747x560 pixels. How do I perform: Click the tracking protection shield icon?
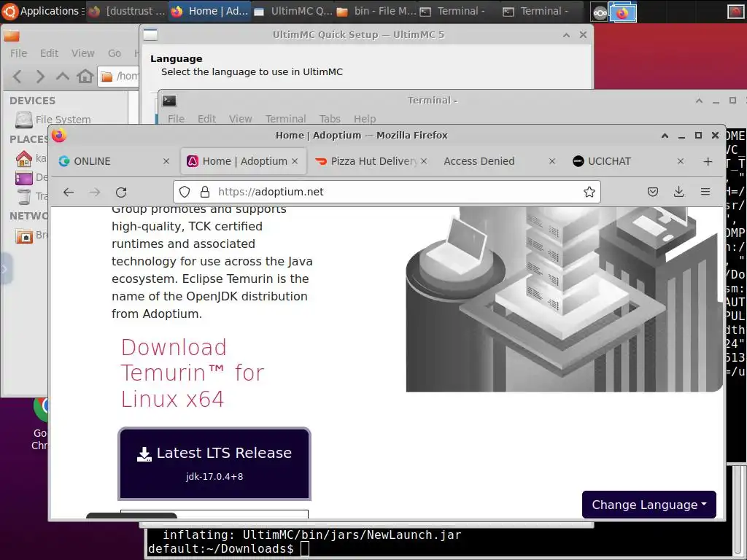pyautogui.click(x=185, y=192)
